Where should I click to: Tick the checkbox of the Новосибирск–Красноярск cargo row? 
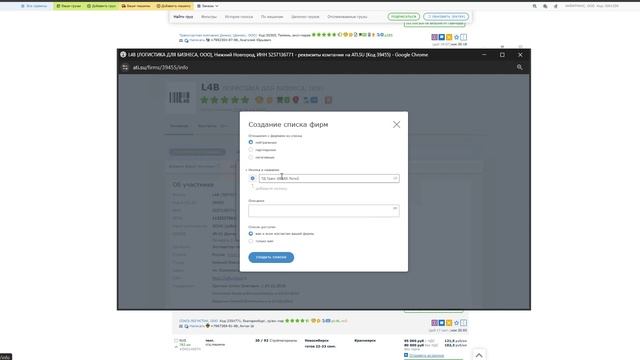(176, 340)
